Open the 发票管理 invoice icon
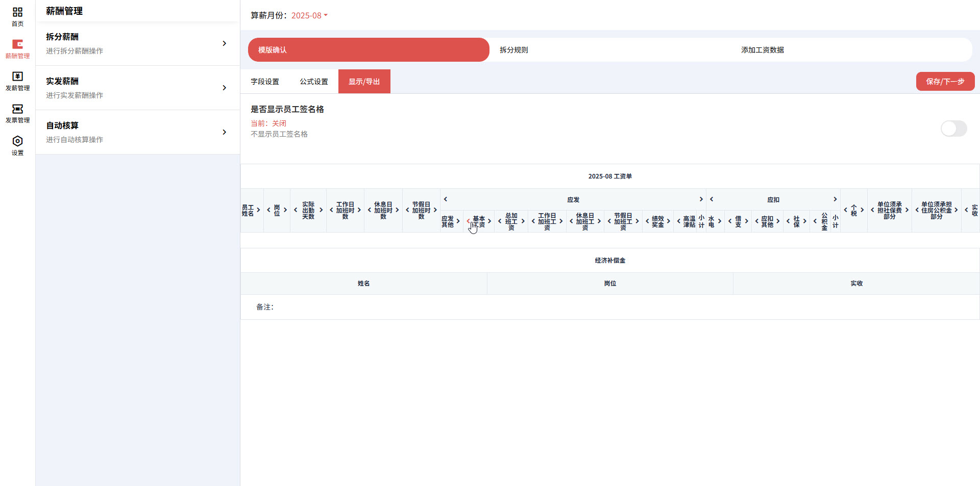980x486 pixels. (17, 114)
